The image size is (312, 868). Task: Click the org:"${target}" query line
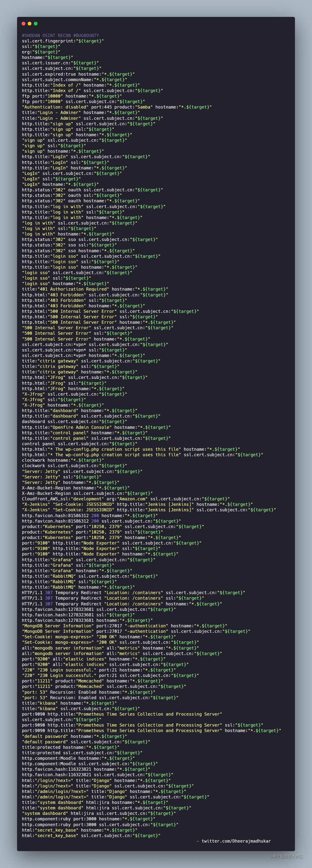coord(41,52)
